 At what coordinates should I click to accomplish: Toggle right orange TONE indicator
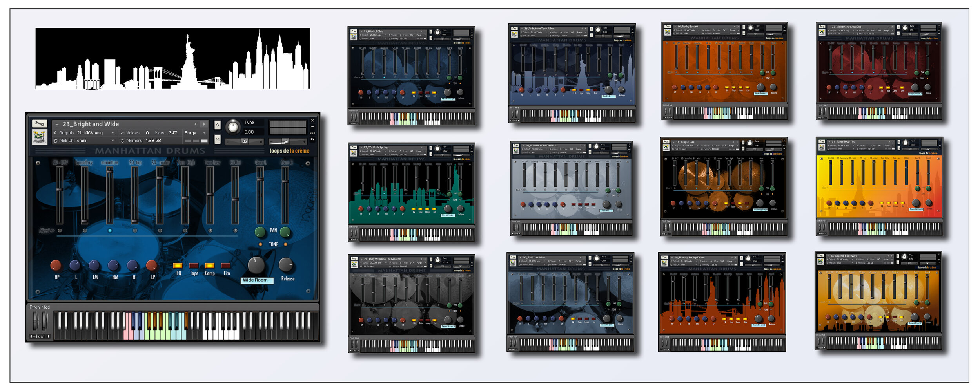coord(285,244)
